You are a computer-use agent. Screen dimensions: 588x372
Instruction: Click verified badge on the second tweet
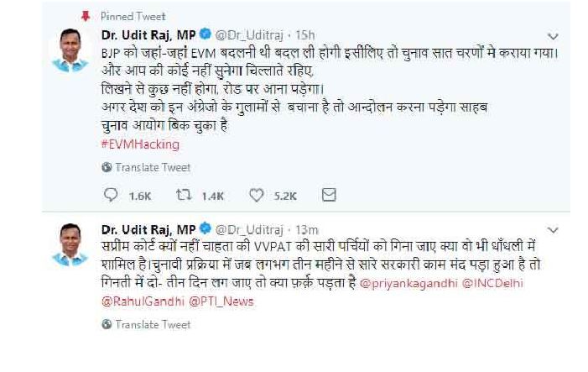coord(206,229)
